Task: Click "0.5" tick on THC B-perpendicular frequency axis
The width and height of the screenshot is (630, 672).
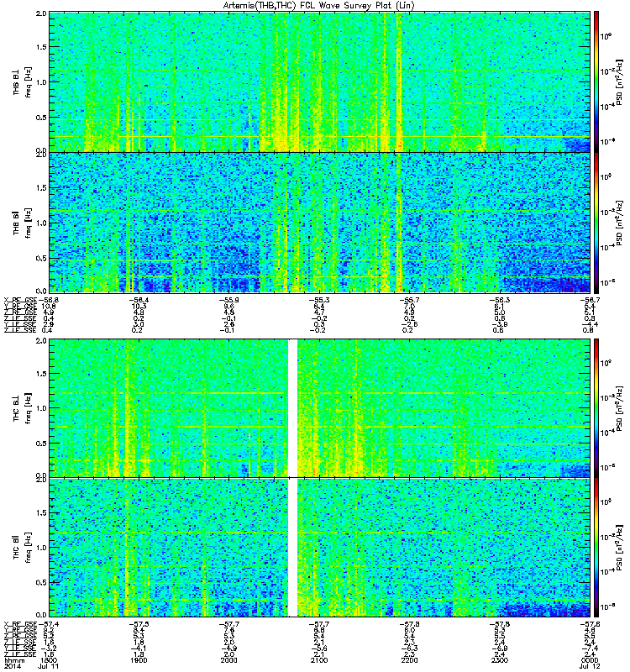Action: 41,444
